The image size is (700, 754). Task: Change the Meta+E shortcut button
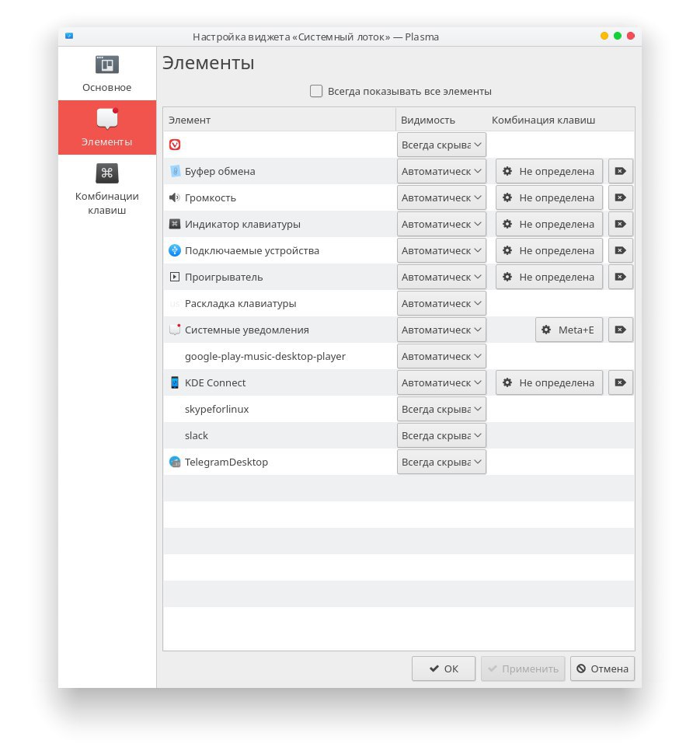click(569, 330)
